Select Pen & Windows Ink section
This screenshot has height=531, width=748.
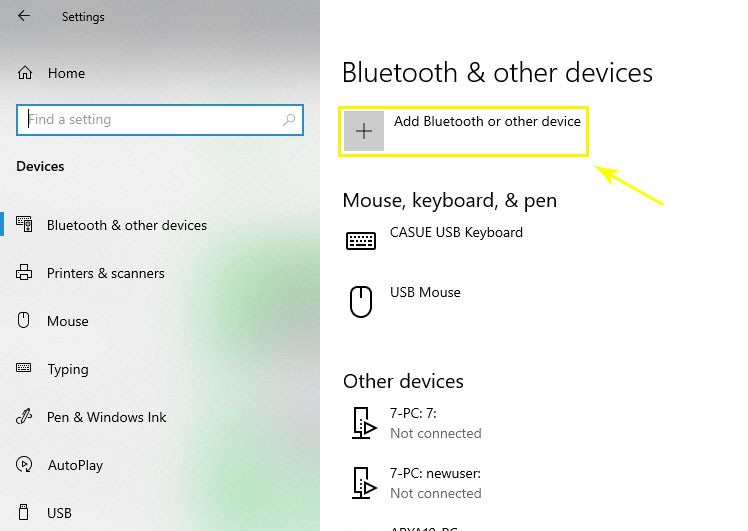[106, 417]
